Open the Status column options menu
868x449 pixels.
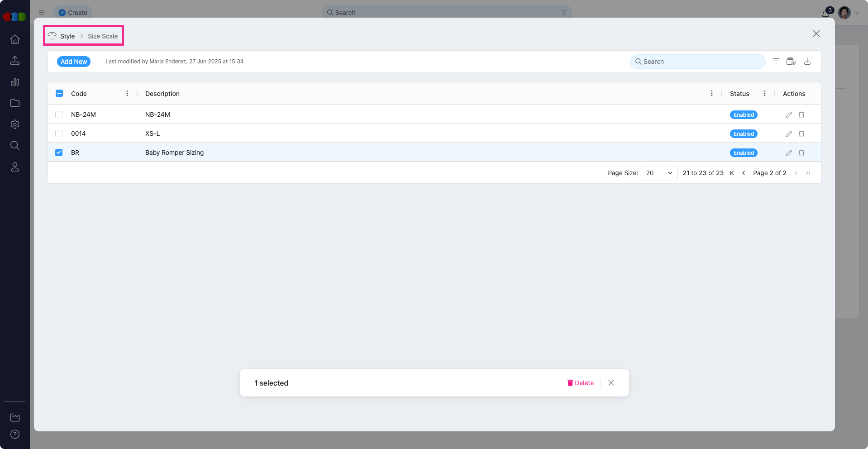764,94
